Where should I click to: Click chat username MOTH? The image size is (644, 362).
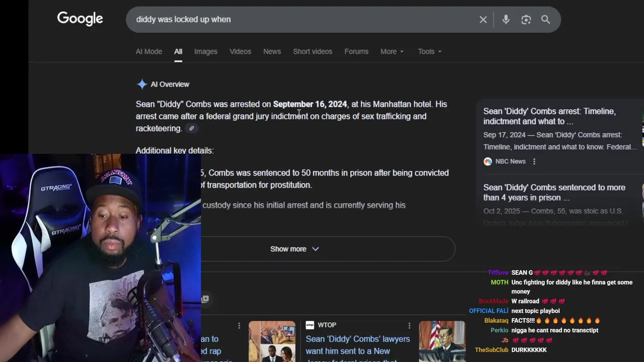(x=500, y=283)
